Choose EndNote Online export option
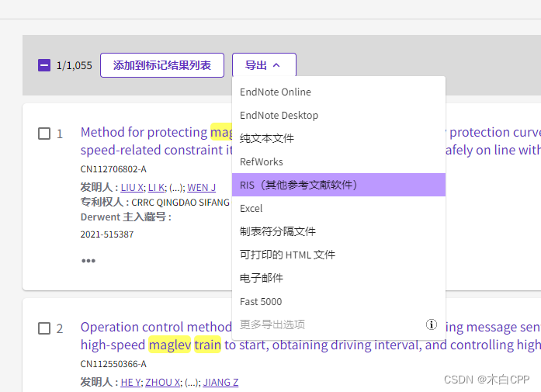541x392 pixels. click(x=338, y=92)
